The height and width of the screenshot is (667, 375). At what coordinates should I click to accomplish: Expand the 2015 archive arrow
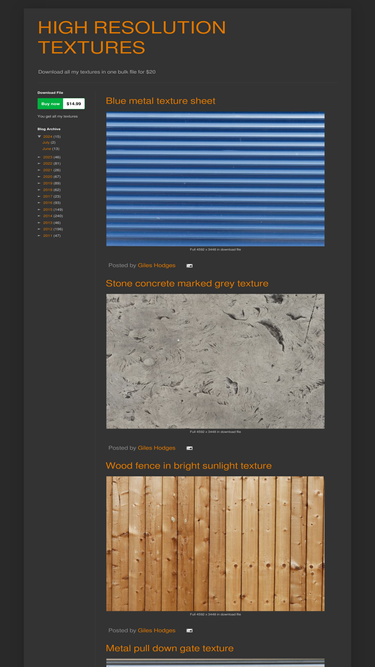tap(40, 210)
